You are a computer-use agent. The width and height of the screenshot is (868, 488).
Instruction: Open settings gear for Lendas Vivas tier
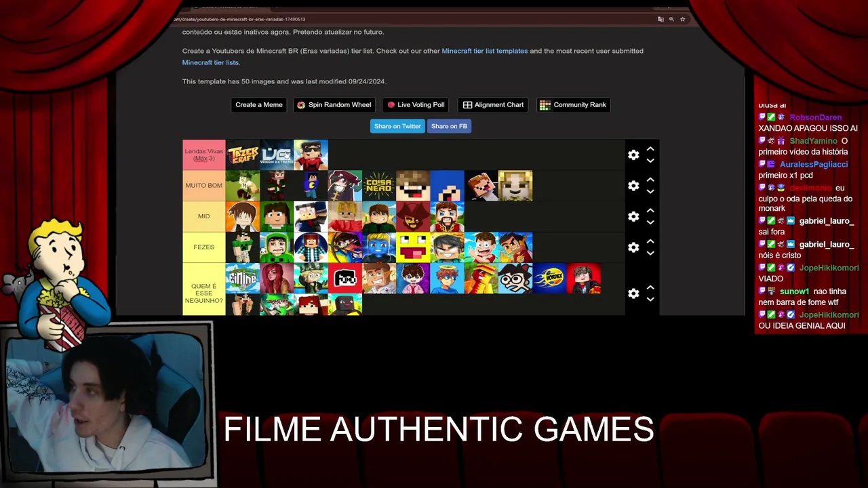click(633, 155)
